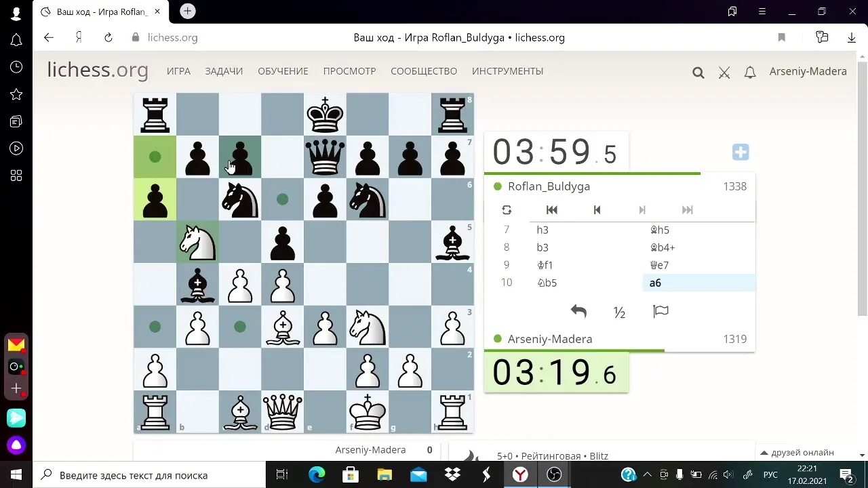
Task: Open browser sidebar notifications bell
Action: [16, 40]
